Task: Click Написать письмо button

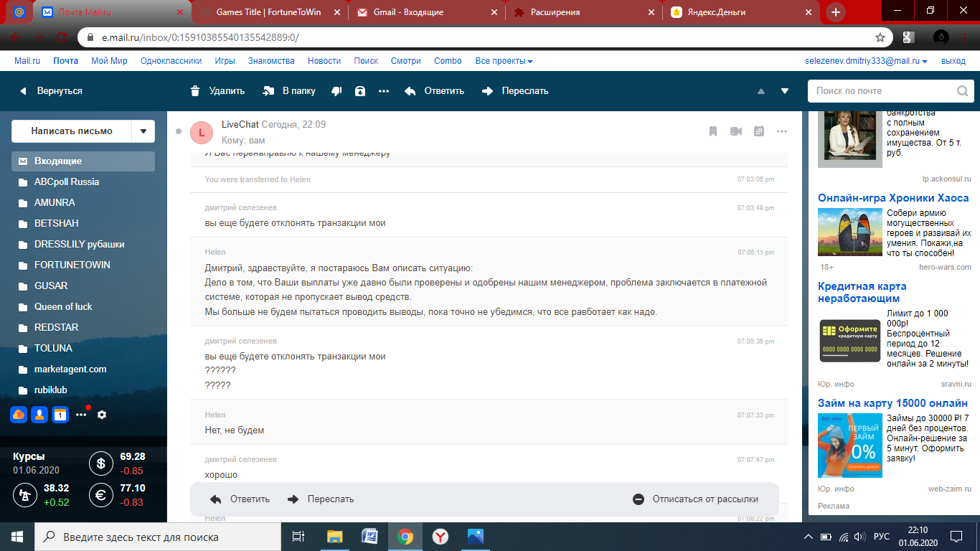Action: click(72, 131)
